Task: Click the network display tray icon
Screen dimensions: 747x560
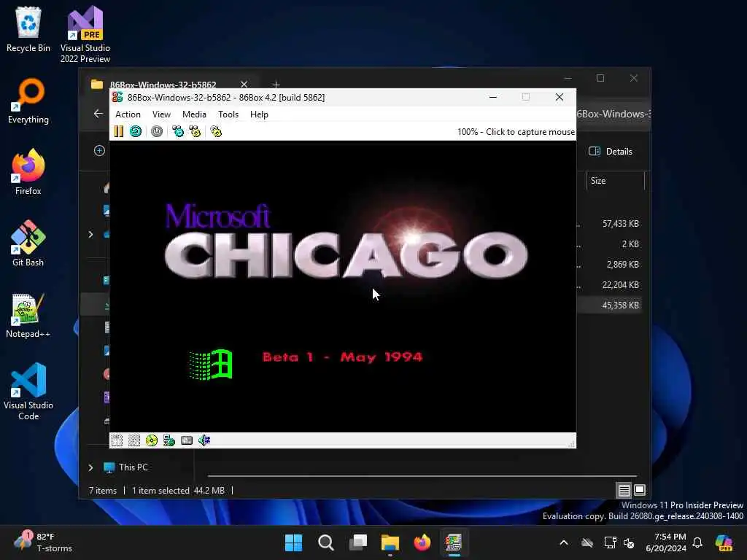Action: (610, 542)
